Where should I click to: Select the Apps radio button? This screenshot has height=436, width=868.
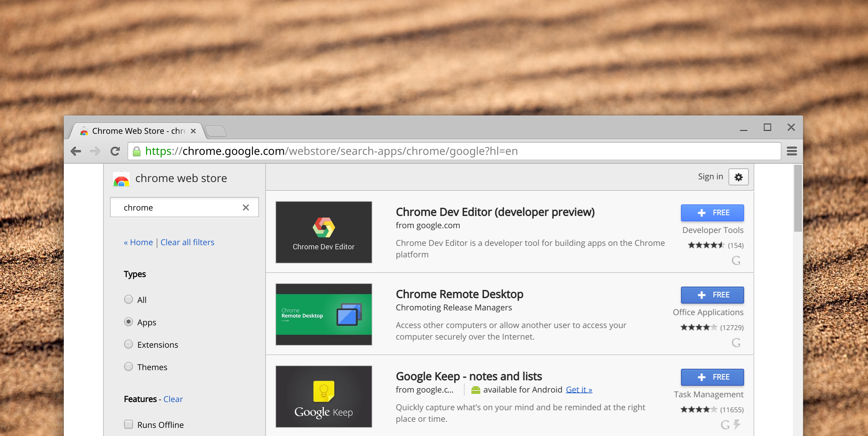point(128,322)
